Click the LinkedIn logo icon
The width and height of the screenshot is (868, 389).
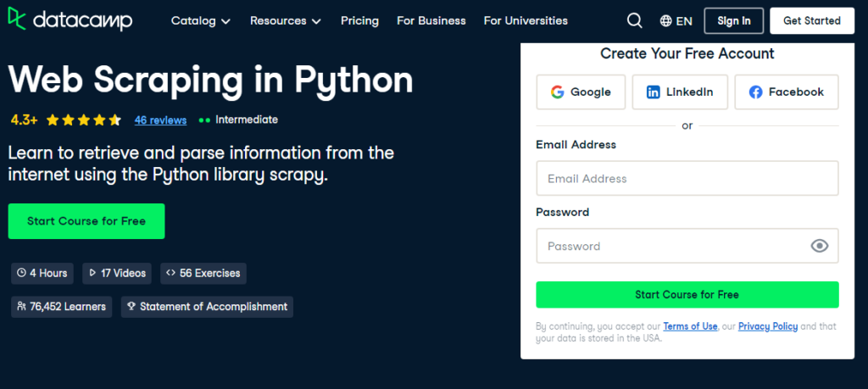(x=654, y=92)
